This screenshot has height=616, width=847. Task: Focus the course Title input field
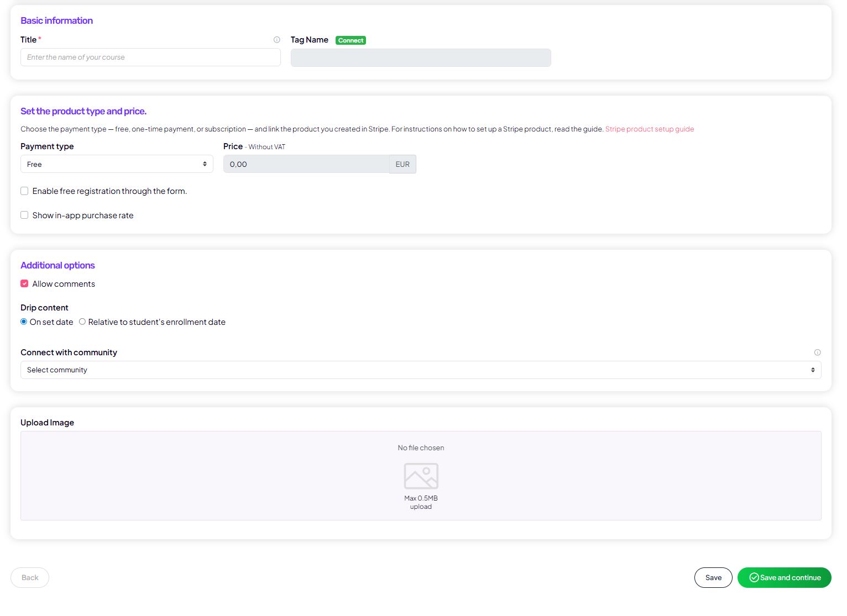click(x=150, y=57)
